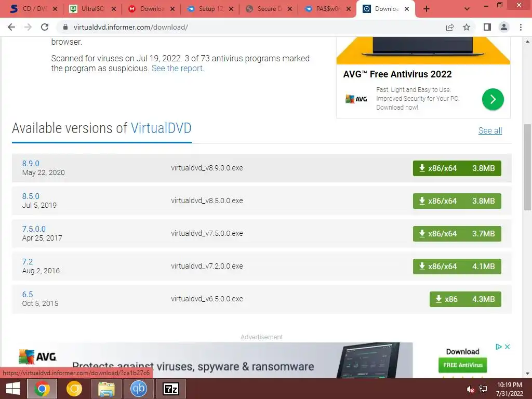Viewport: 532px width, 399px height.
Task: Bookmark this page with star icon
Action: click(x=467, y=27)
